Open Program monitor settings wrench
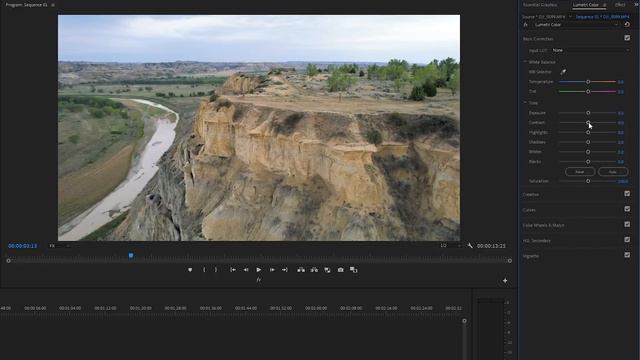 coord(470,246)
